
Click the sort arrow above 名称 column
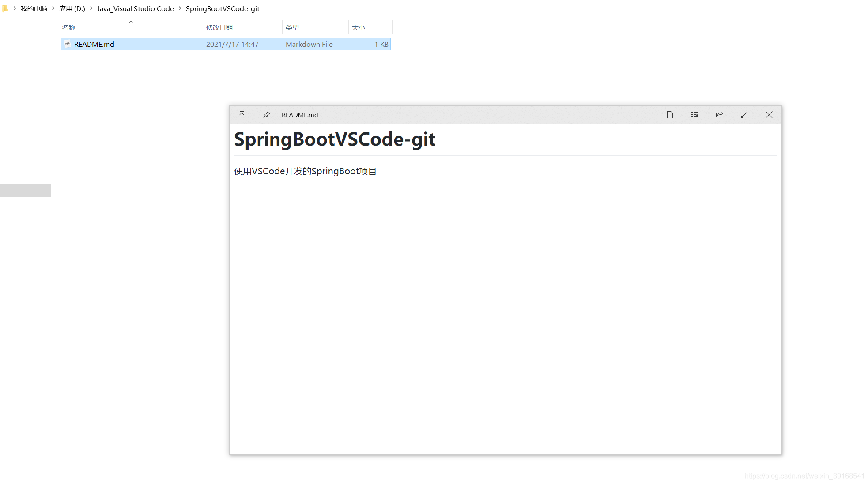[x=131, y=22]
